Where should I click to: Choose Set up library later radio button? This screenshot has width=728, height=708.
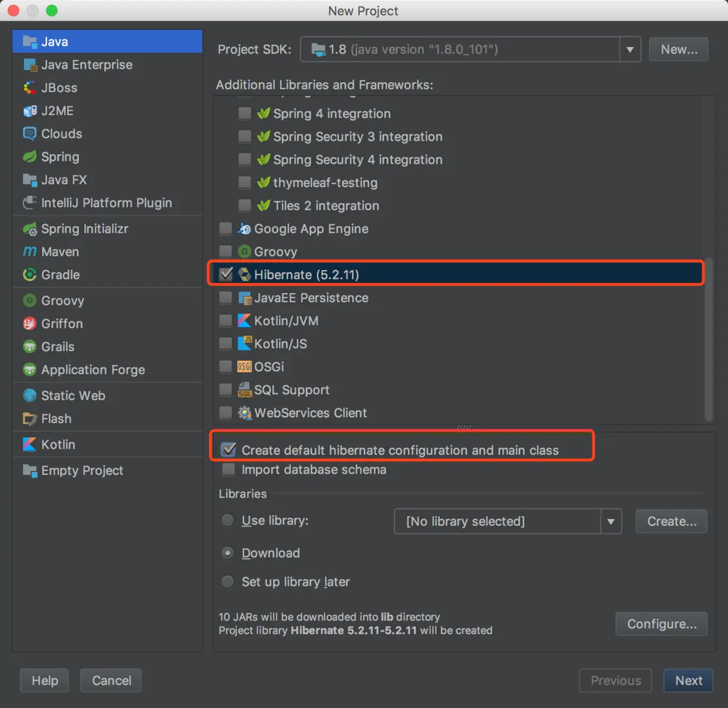tap(228, 582)
